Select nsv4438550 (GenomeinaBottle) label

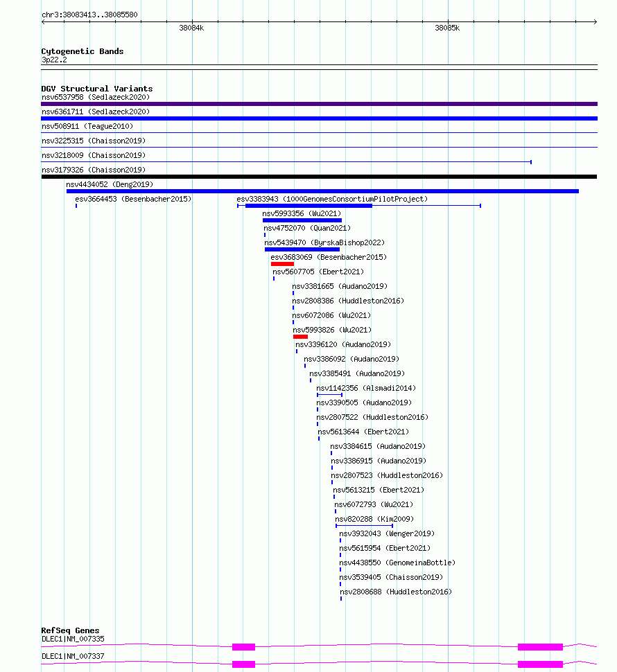[x=397, y=563]
